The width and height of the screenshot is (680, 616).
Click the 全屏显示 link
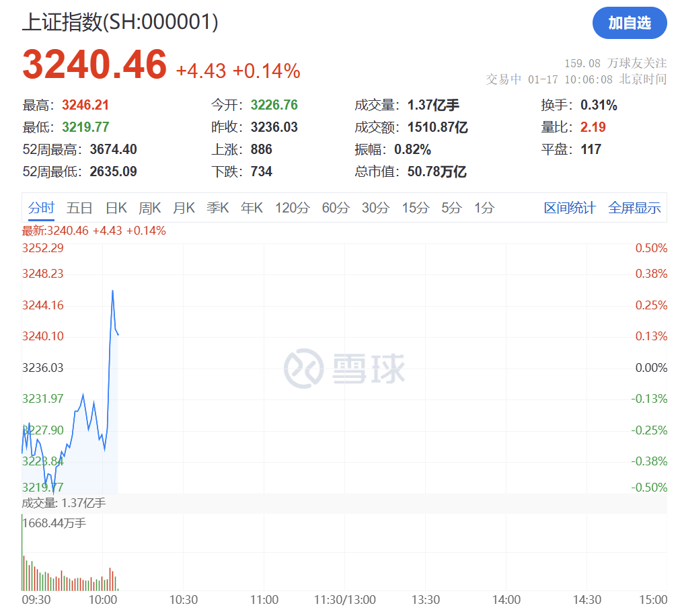tap(634, 208)
